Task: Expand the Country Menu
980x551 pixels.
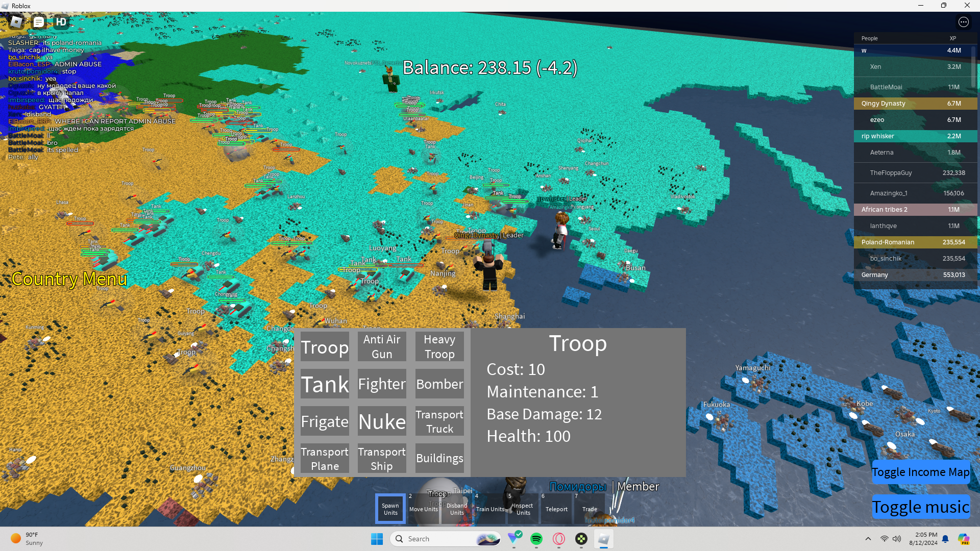Action: click(69, 279)
